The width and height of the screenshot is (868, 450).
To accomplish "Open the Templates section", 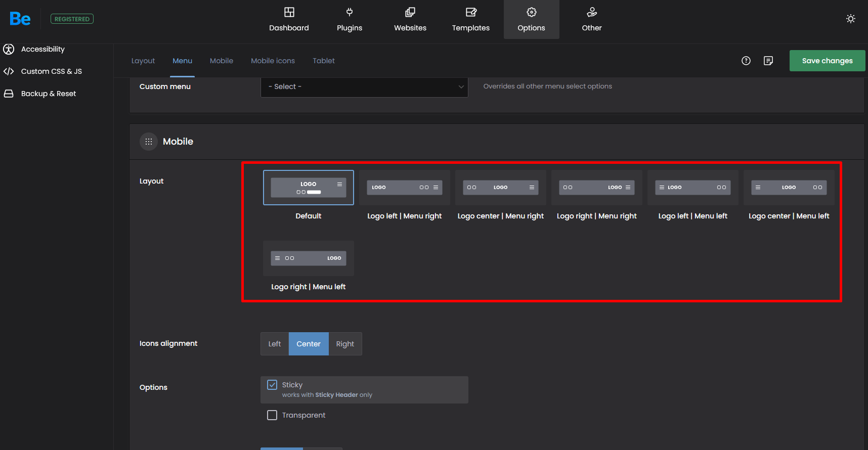I will pos(471,20).
